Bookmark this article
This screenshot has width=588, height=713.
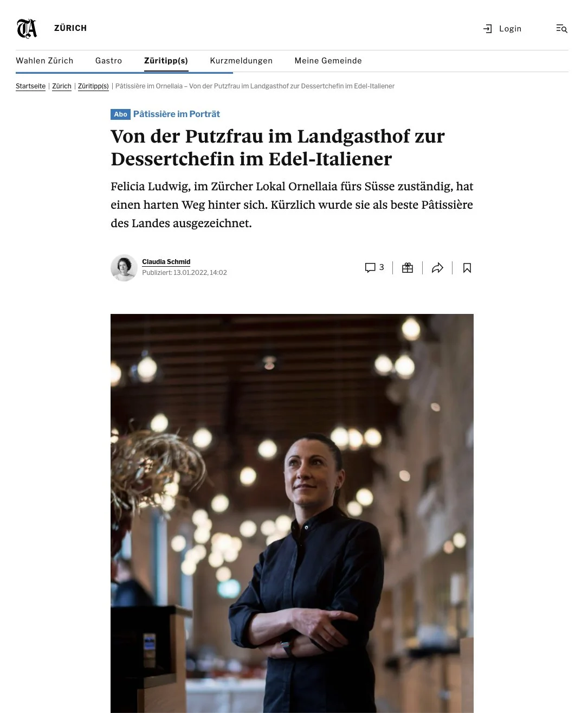467,268
